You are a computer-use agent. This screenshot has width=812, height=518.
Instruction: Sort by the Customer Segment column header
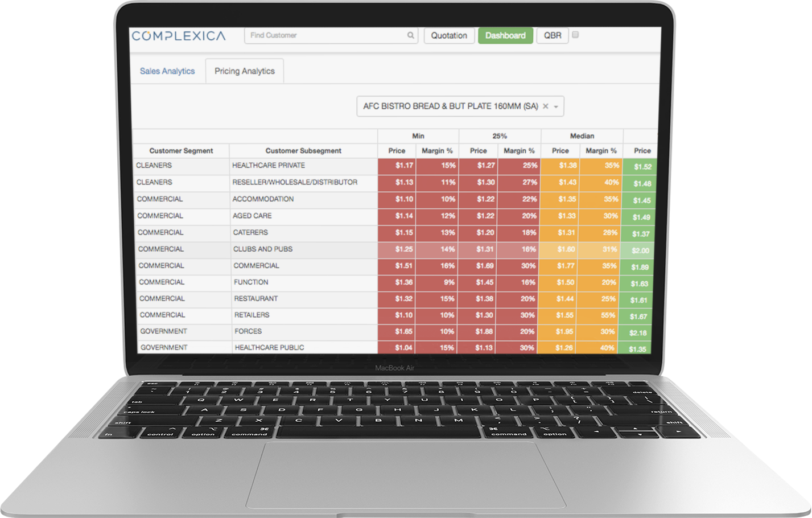coord(180,150)
